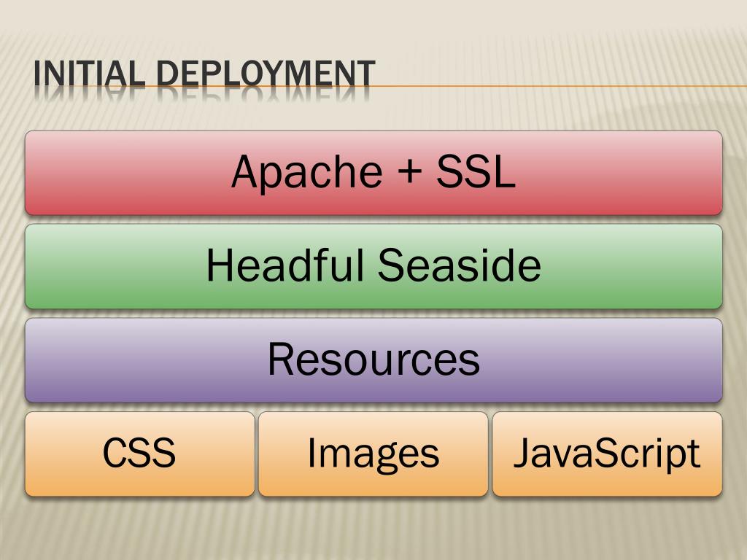Select the green 'Headful Seaside' box
The image size is (747, 560).
pyautogui.click(x=373, y=267)
